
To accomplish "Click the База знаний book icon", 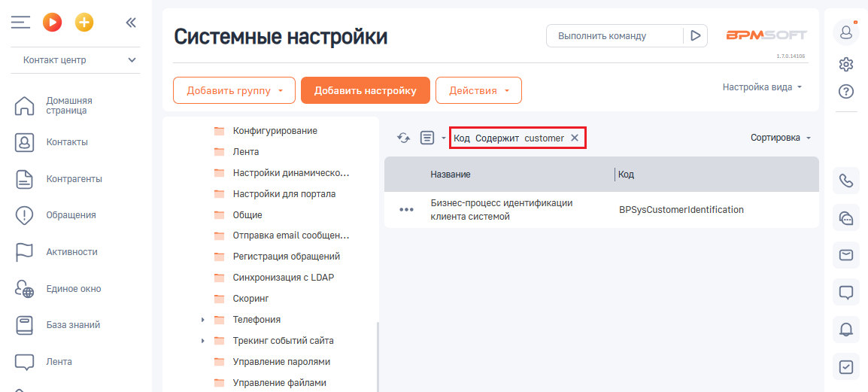I will [24, 325].
